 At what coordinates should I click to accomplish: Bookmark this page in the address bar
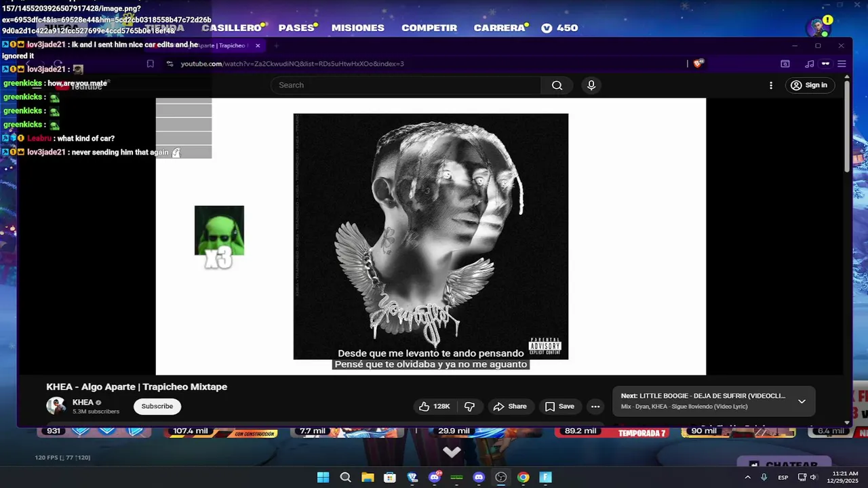[151, 64]
